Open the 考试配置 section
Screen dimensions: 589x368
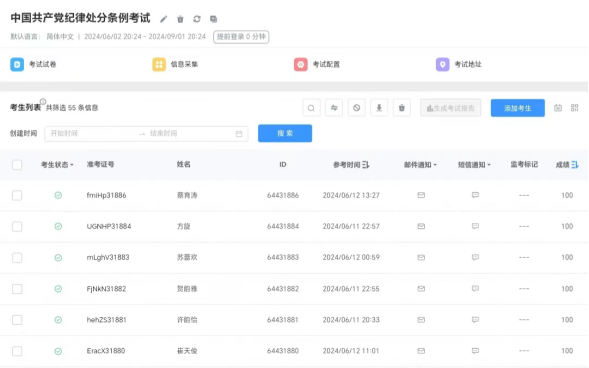[317, 65]
